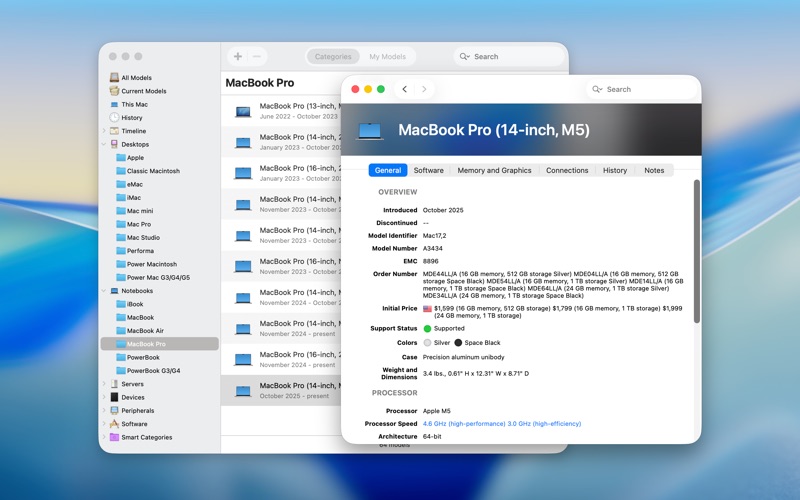Expand the Timeline group

[x=104, y=131]
